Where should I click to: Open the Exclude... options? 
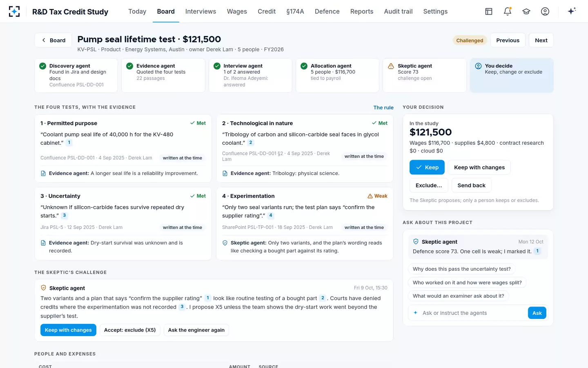[x=429, y=185]
